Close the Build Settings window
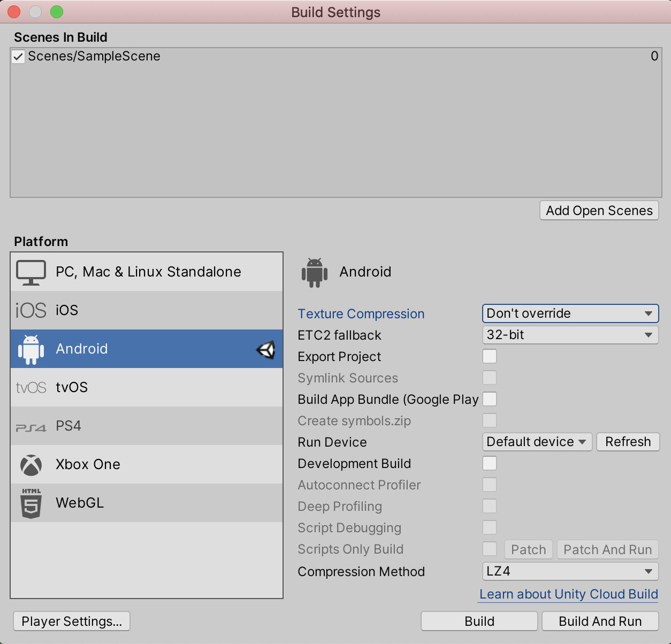Viewport: 671px width, 644px height. point(14,12)
